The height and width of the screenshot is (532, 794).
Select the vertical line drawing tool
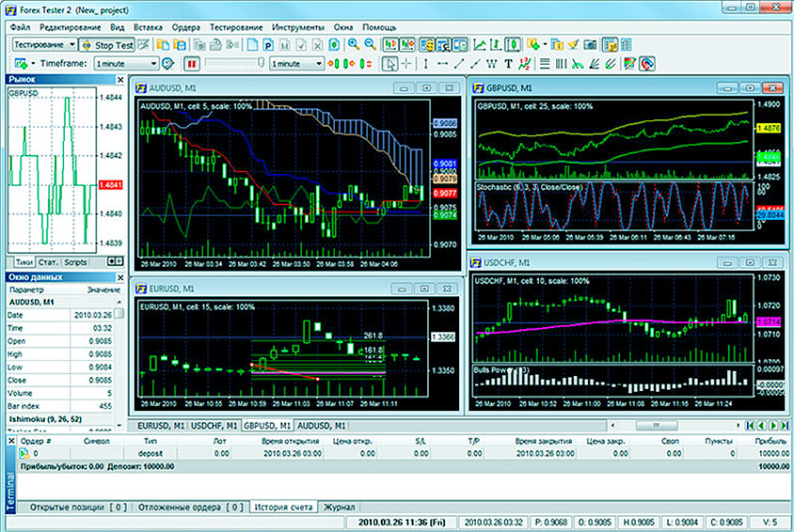coord(425,64)
